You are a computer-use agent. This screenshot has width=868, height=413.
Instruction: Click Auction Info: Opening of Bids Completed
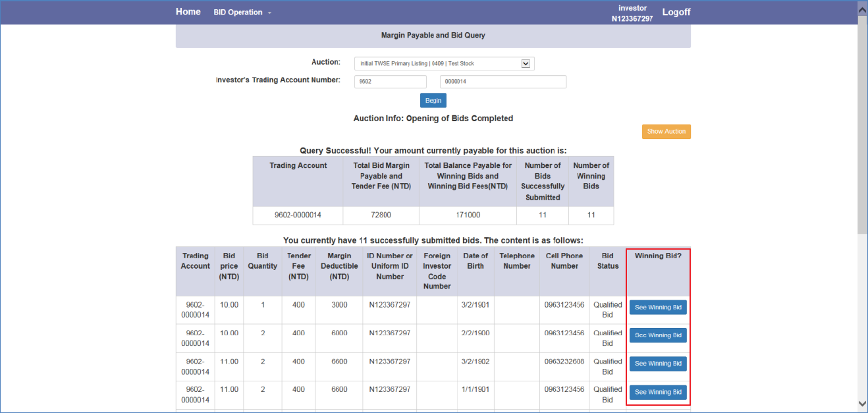point(433,119)
